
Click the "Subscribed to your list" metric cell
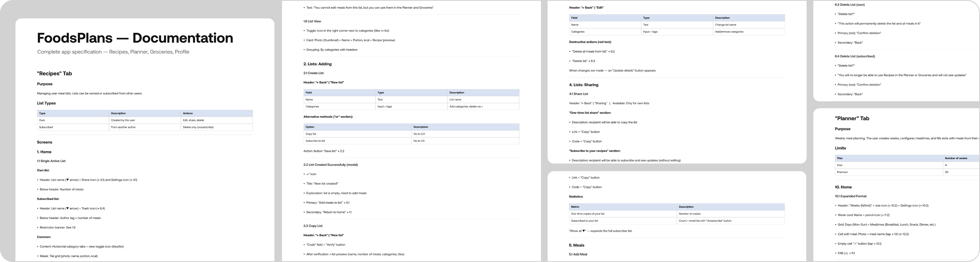pos(623,221)
